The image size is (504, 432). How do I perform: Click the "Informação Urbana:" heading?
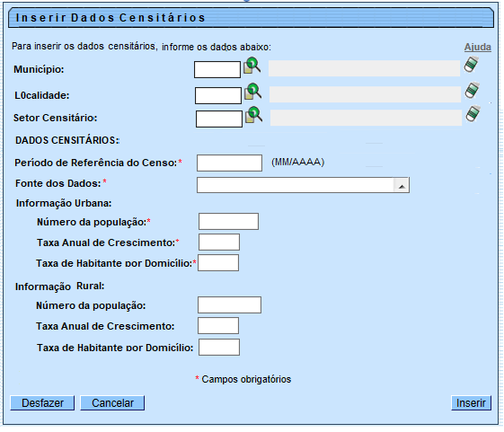(x=64, y=203)
